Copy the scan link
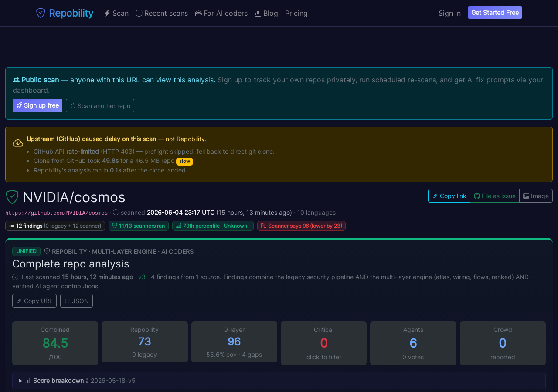This screenshot has height=392, width=558. 449,196
